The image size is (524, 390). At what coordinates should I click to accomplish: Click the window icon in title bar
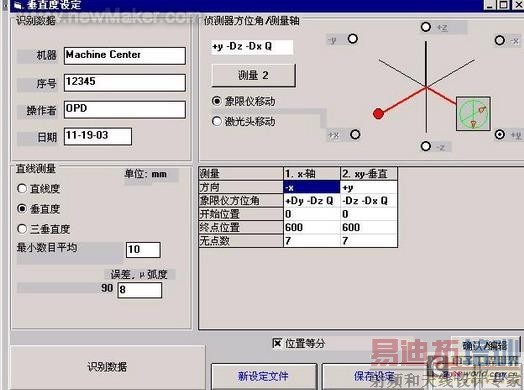[x=18, y=5]
